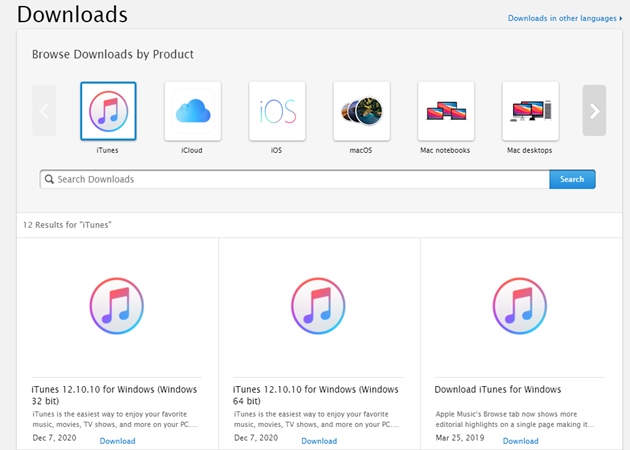The height and width of the screenshot is (450, 630).
Task: Click the Mac desktops label text
Action: pos(530,150)
